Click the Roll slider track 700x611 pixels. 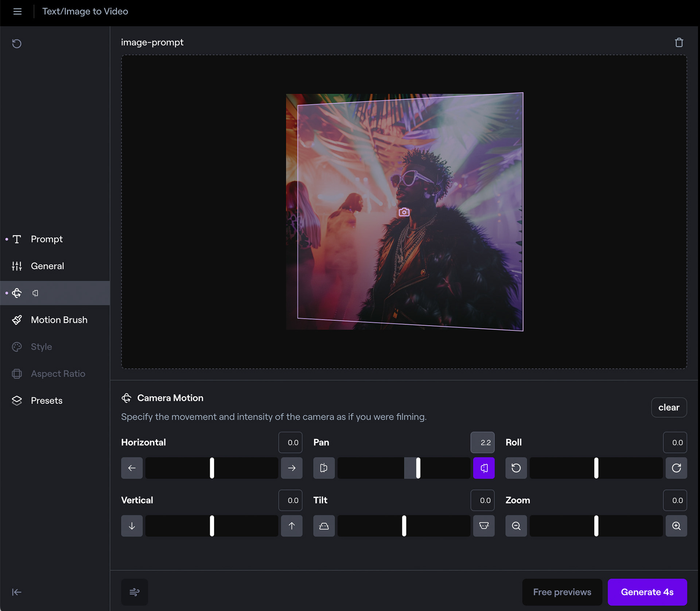(596, 468)
